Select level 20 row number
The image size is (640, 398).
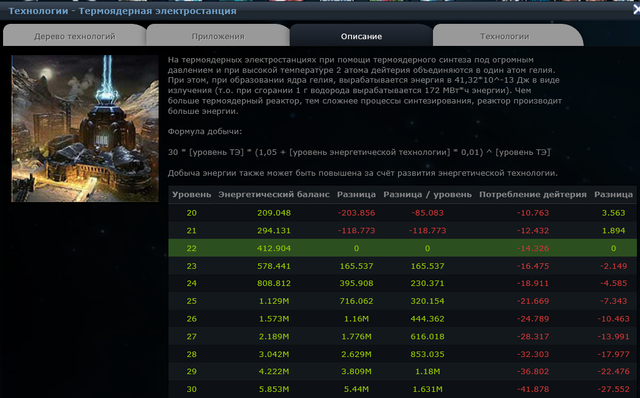pyautogui.click(x=191, y=213)
